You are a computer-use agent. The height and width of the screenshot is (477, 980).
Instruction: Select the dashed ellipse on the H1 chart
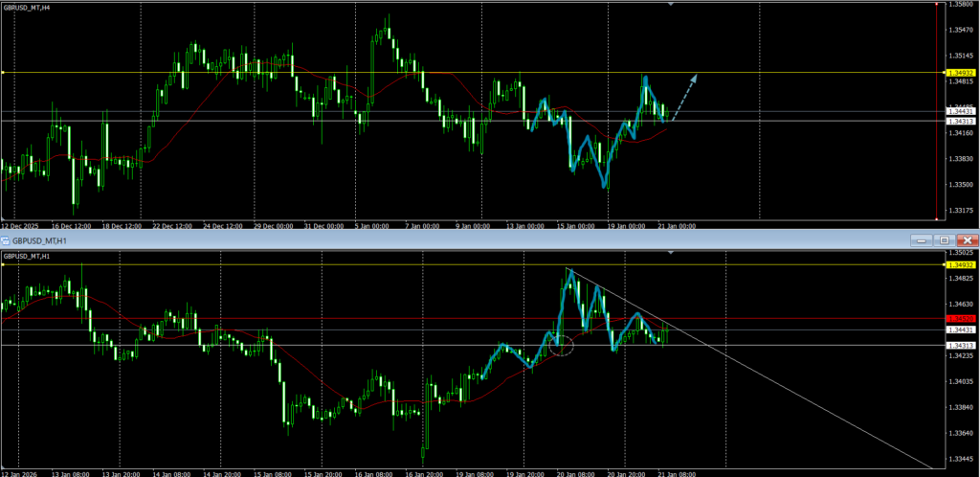[x=562, y=346]
